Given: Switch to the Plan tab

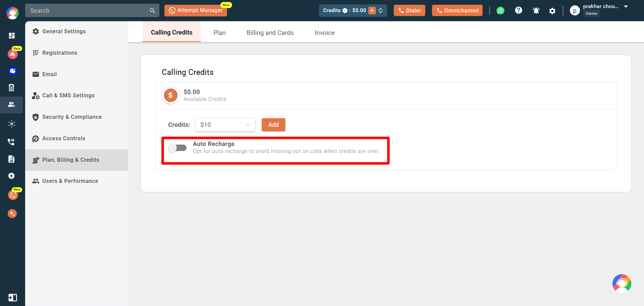Looking at the screenshot, I should (x=220, y=33).
